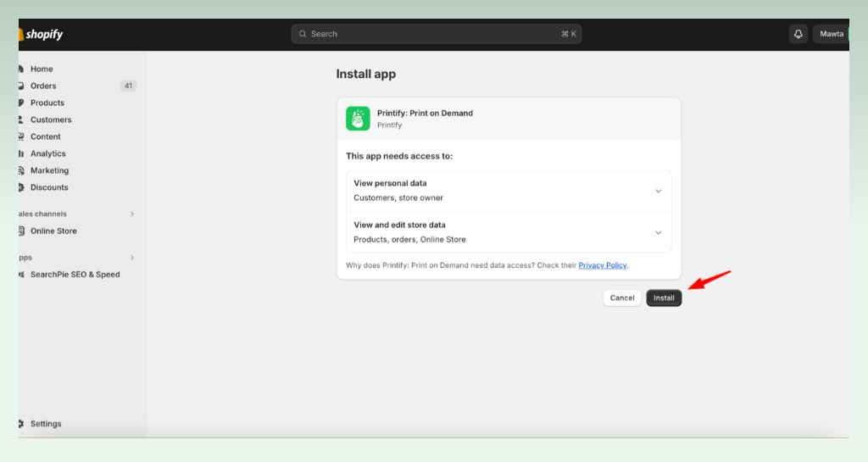Go to Home in sidebar
This screenshot has width=868, height=462.
click(x=42, y=69)
